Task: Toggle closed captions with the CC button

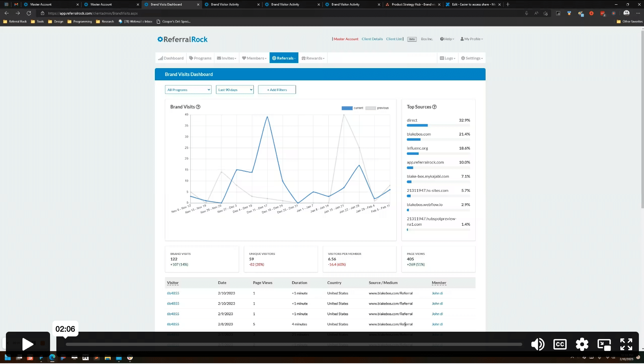Action: pos(560,344)
